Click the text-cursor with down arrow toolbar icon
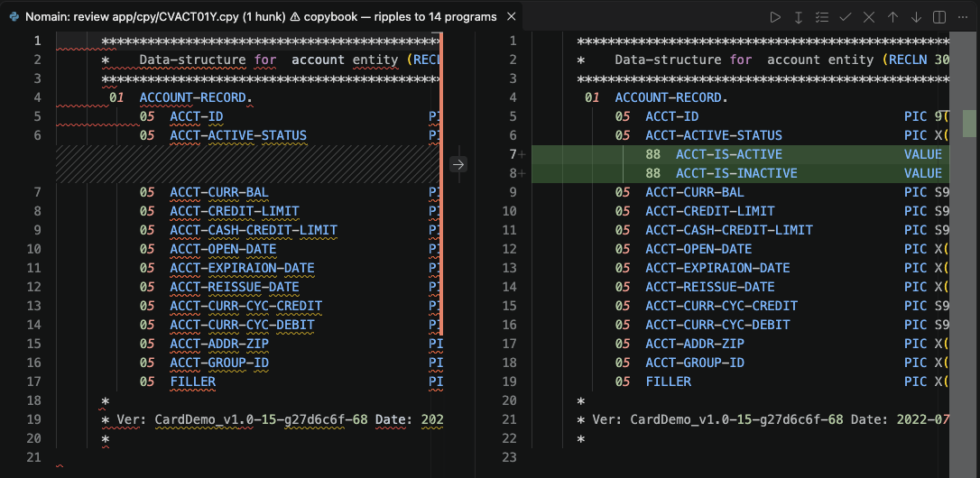The image size is (980, 478). tap(798, 17)
